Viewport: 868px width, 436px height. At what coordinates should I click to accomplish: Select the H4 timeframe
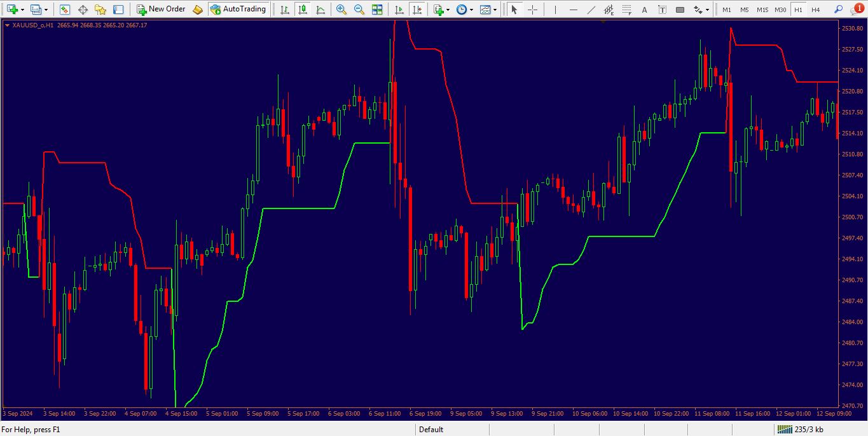click(815, 10)
